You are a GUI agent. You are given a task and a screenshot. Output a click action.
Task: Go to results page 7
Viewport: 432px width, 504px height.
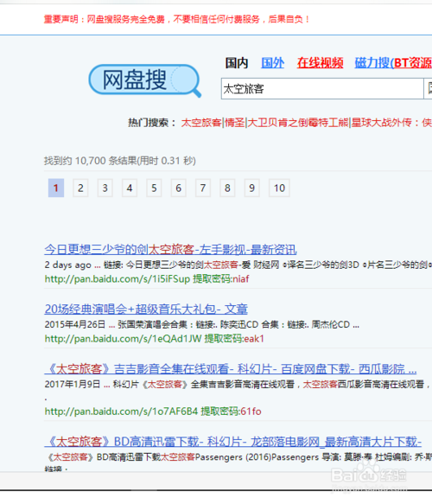pyautogui.click(x=203, y=188)
